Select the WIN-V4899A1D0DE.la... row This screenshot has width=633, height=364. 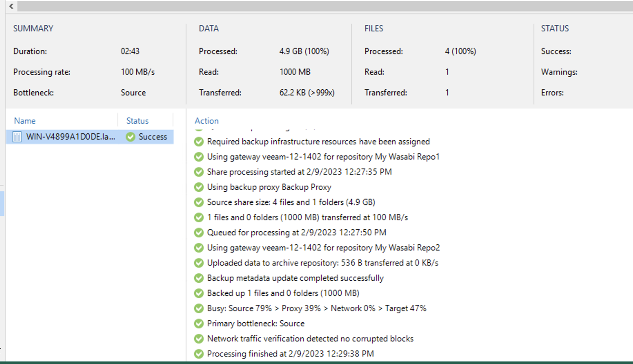click(90, 137)
